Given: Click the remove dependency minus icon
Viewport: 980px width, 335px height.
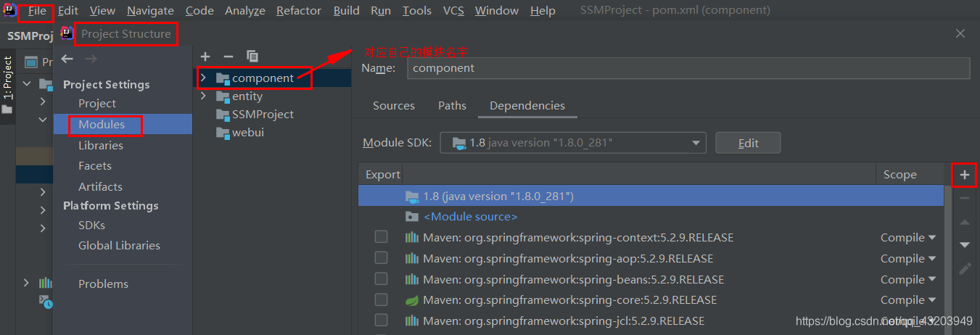Looking at the screenshot, I should point(965,198).
